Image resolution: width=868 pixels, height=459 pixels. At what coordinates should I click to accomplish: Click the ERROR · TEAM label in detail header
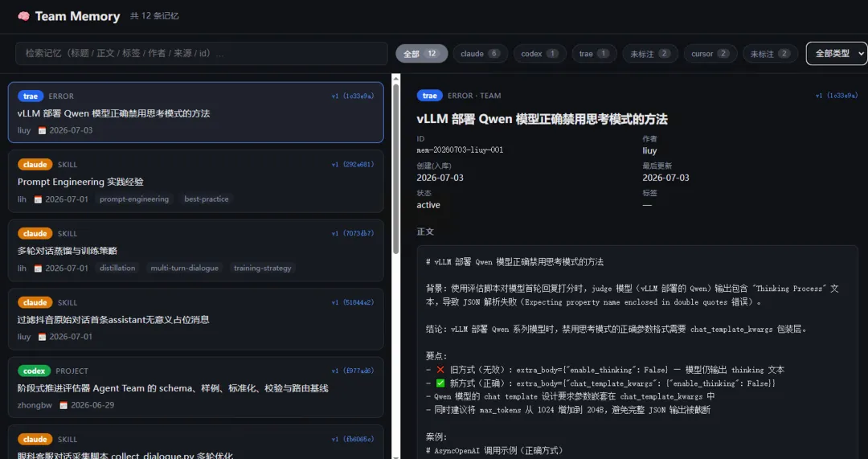[x=474, y=96]
